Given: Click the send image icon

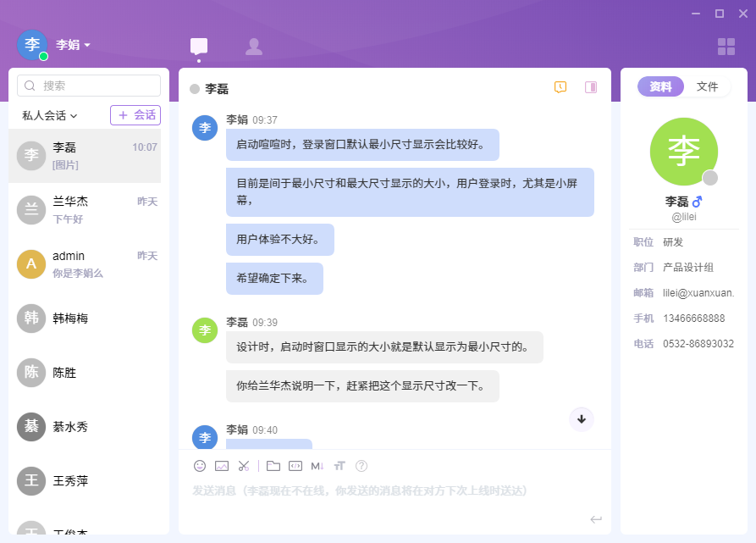Looking at the screenshot, I should point(222,466).
